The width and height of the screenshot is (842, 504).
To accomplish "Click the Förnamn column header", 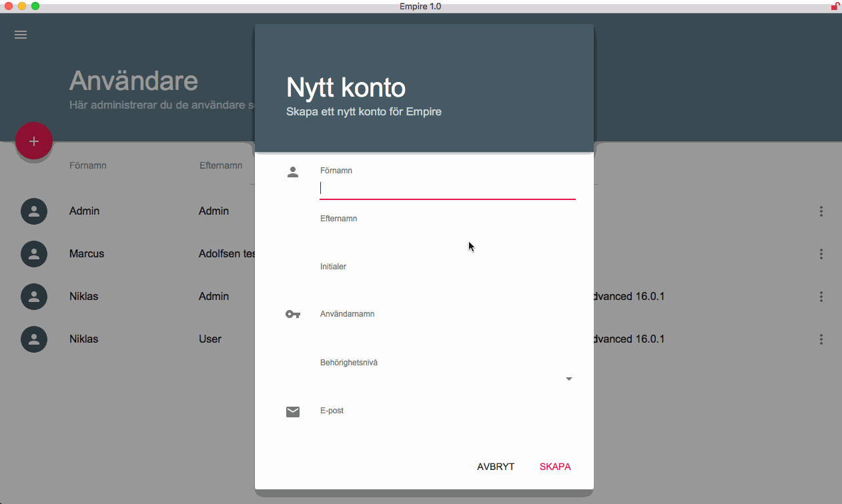I will pos(88,165).
